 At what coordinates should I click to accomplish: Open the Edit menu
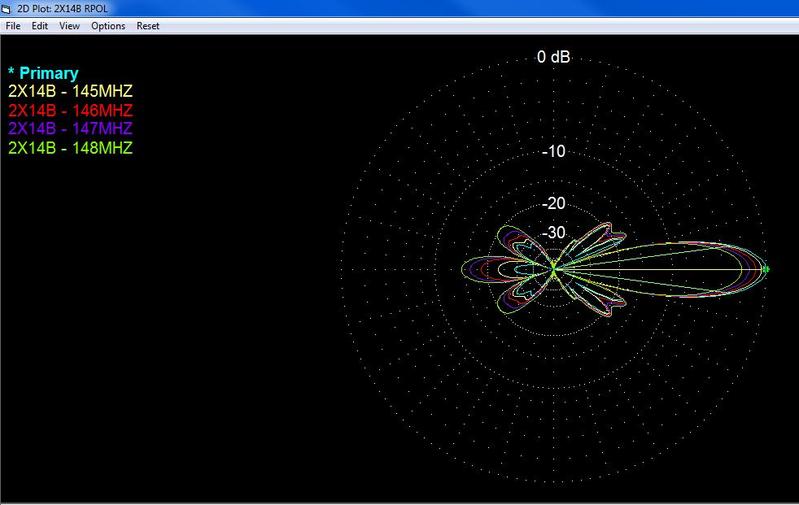pos(40,26)
